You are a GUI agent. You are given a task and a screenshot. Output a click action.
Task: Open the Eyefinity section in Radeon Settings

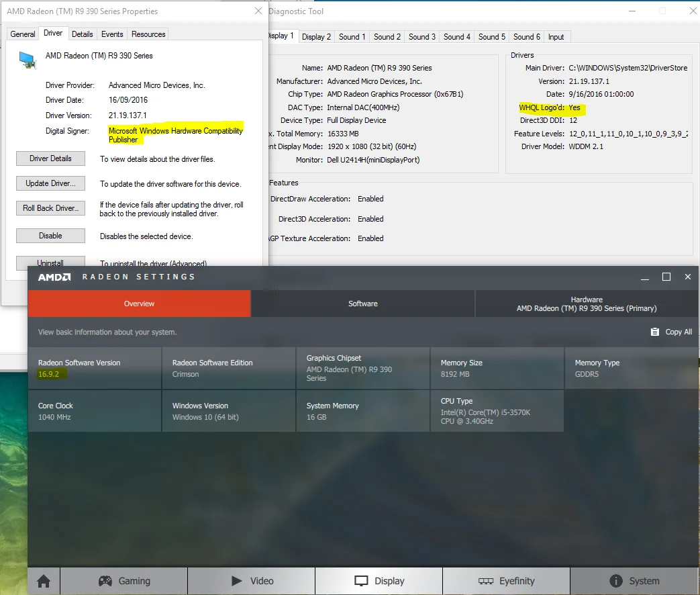[x=506, y=581]
